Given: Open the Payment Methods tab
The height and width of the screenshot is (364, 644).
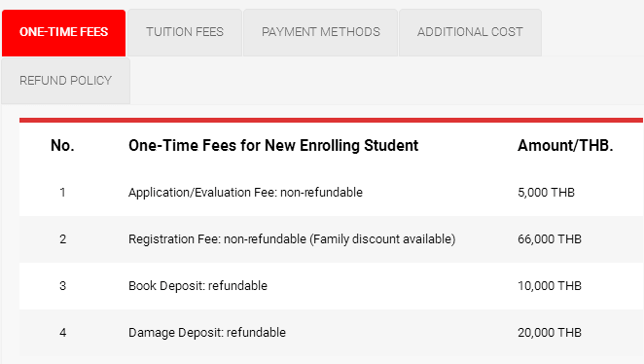Looking at the screenshot, I should point(321,33).
